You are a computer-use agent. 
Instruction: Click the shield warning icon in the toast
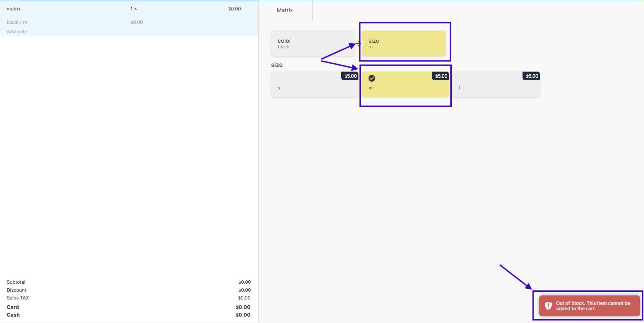point(548,306)
